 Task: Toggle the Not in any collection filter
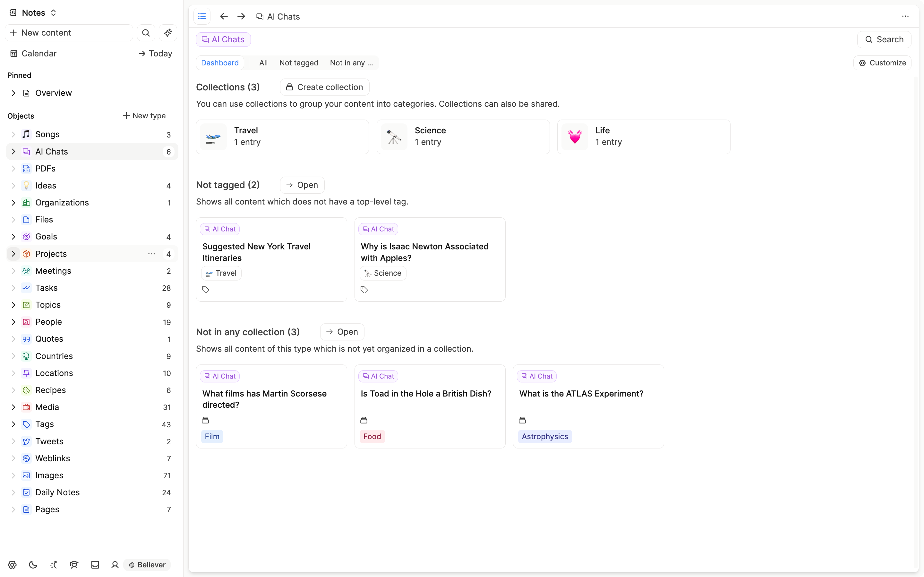point(351,63)
